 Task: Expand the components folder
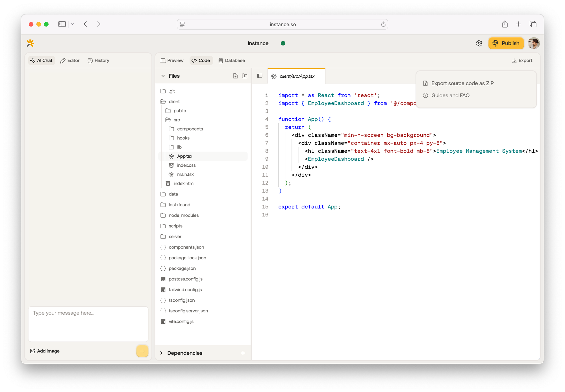point(190,129)
